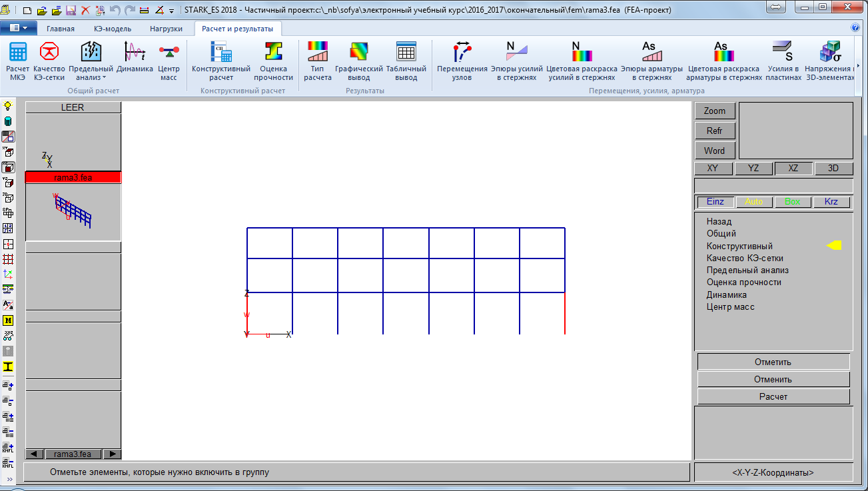Open Табличный вывод of results
The height and width of the screenshot is (491, 868).
[406, 61]
